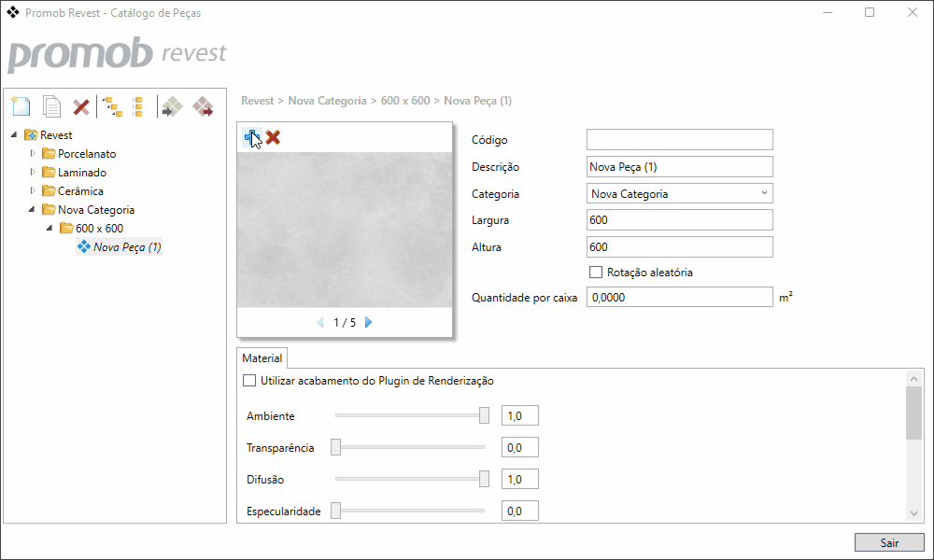Image resolution: width=934 pixels, height=560 pixels.
Task: Click the red X delete icon in catalog toolbar
Action: tap(81, 106)
